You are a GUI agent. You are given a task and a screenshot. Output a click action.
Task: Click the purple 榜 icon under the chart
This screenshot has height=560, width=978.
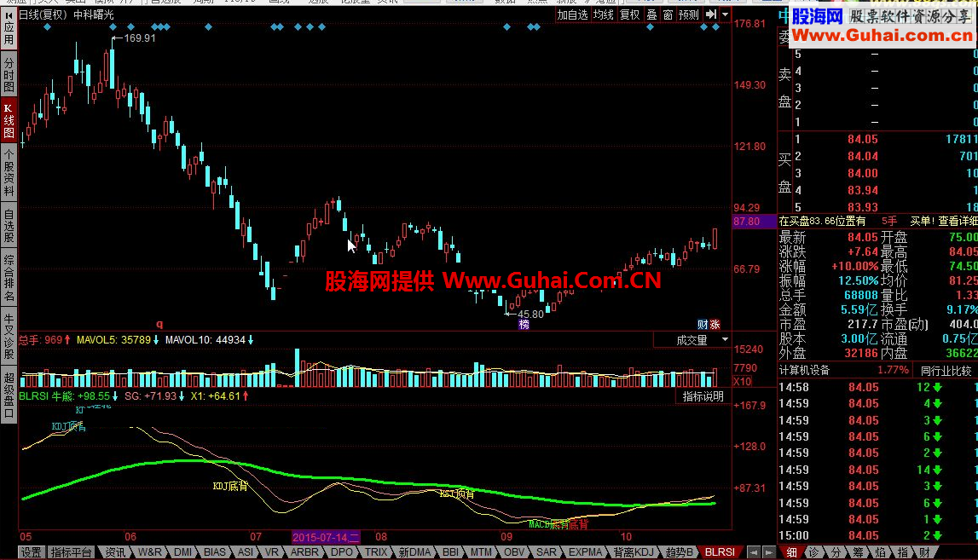524,324
